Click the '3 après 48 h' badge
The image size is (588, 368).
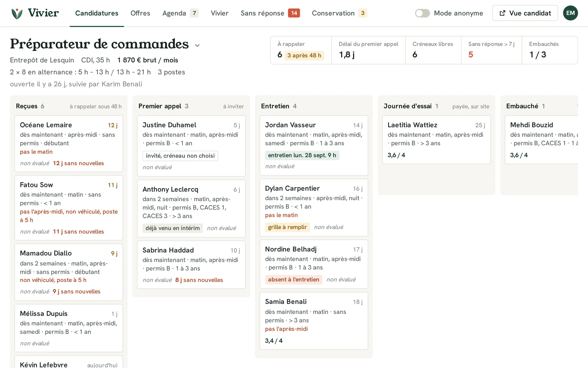click(x=304, y=55)
